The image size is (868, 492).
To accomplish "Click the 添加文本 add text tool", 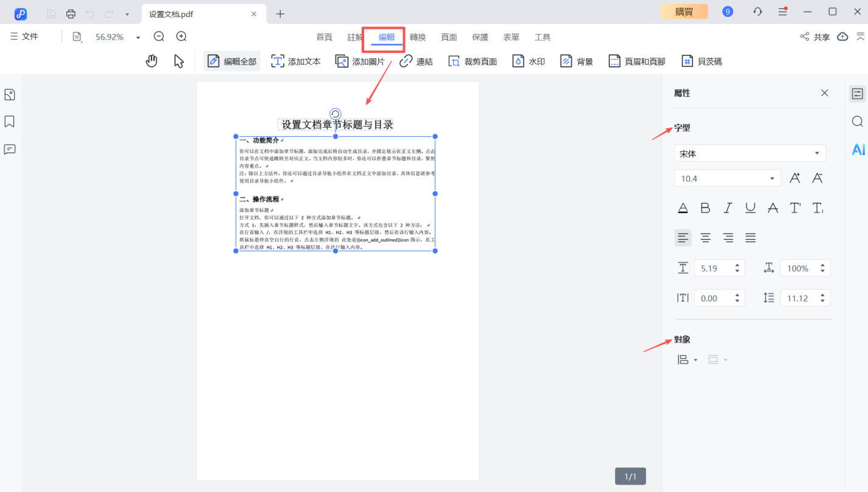I will [295, 60].
